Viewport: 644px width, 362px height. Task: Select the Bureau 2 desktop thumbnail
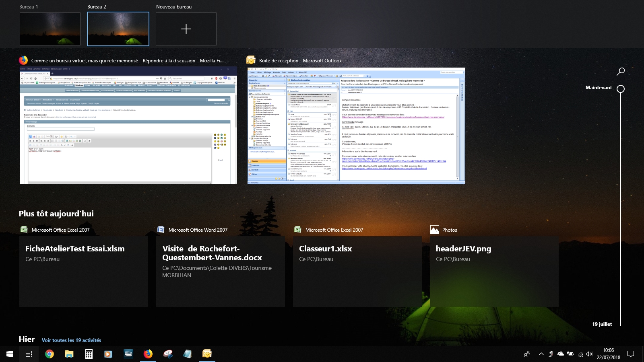pyautogui.click(x=118, y=29)
